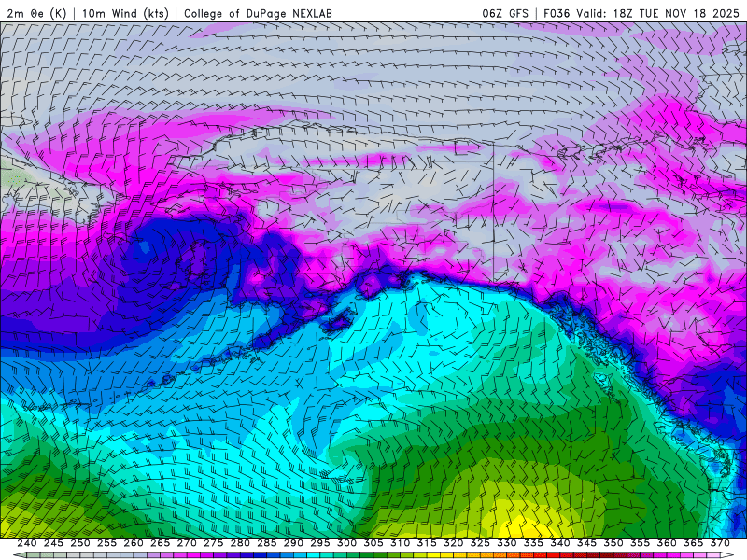The width and height of the screenshot is (747, 560).
Task: Click the 360 value on the color scale
Action: (667, 543)
